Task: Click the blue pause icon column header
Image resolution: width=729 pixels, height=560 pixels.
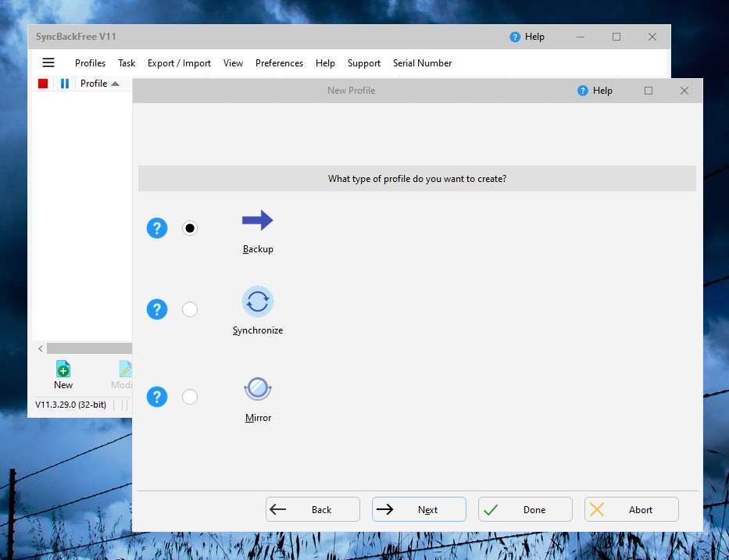Action: (65, 84)
